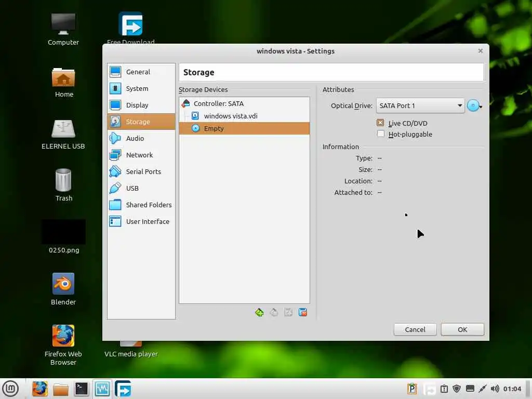
Task: Select the Free Download desktop icon
Action: tap(130, 28)
